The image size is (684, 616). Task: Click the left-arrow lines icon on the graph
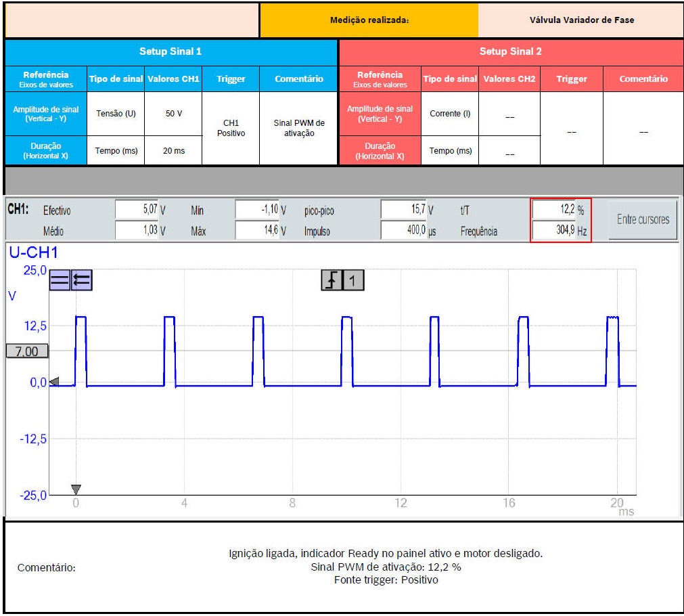click(x=82, y=280)
